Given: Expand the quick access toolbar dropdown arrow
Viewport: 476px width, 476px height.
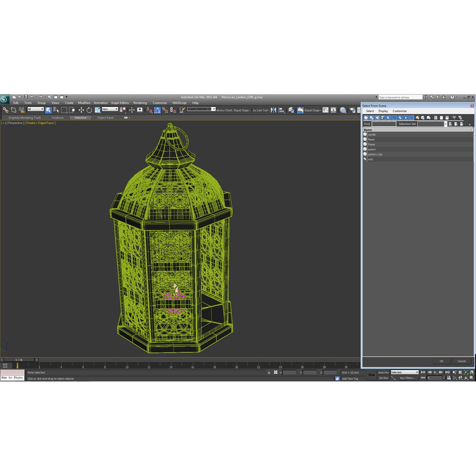Looking at the screenshot, I should click(x=67, y=97).
